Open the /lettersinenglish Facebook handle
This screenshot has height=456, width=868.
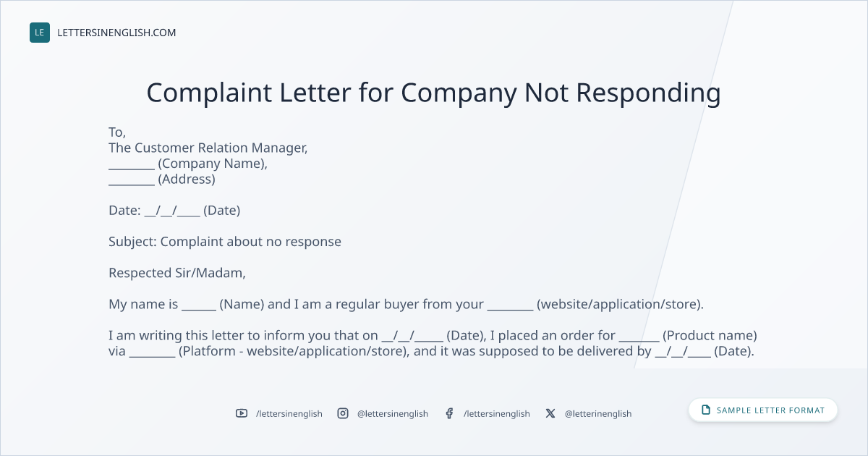(497, 414)
